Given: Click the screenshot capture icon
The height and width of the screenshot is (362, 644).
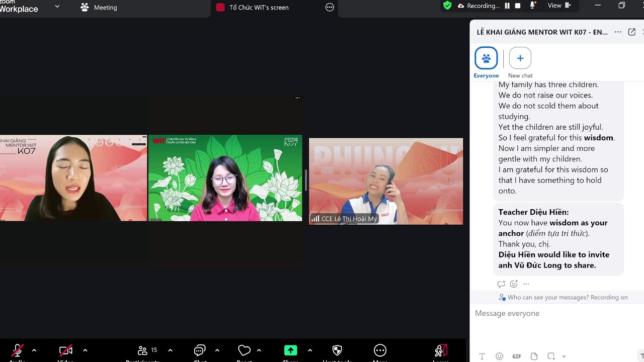Looking at the screenshot, I should [x=551, y=356].
